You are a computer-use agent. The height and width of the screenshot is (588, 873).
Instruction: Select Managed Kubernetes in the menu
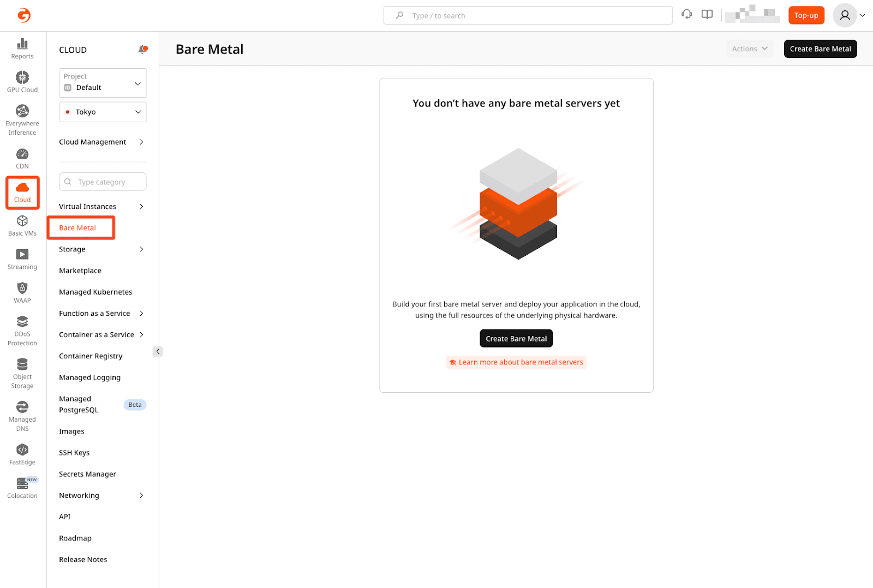click(x=95, y=292)
